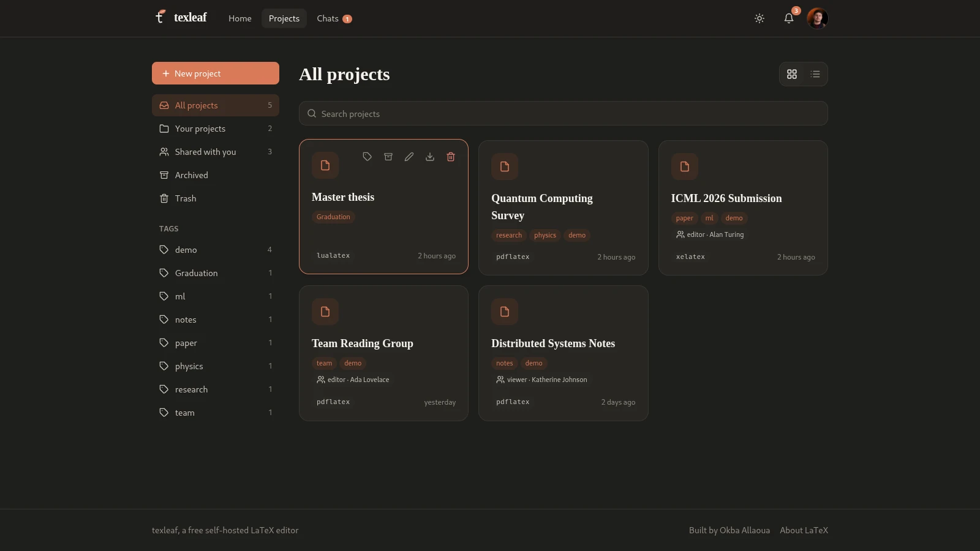Click the tag icon beside physics
This screenshot has height=551, width=980.
point(164,366)
